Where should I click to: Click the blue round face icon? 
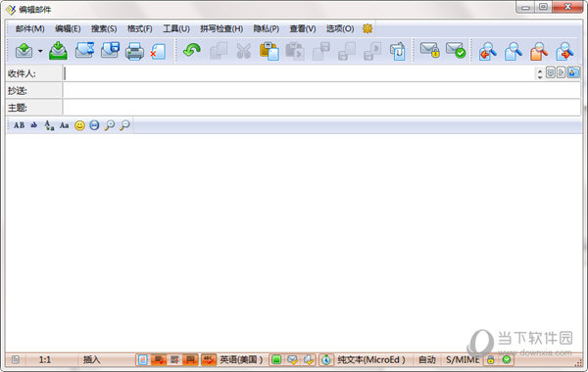94,125
